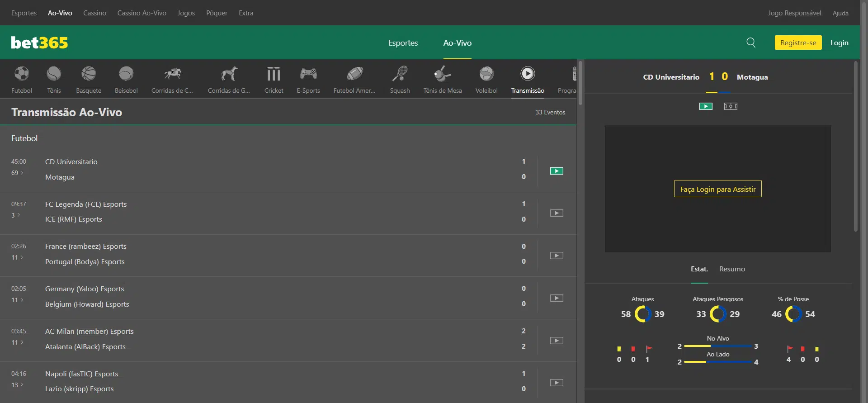
Task: Open Motagua team row in list
Action: pos(60,177)
